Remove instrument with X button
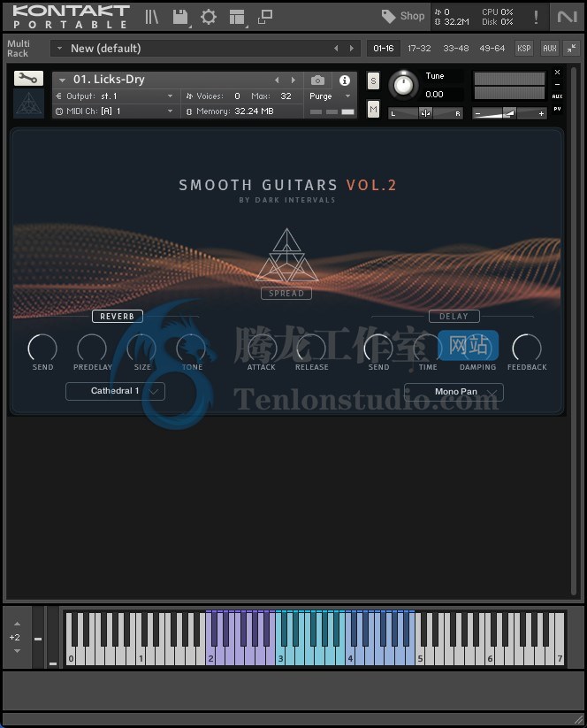 click(x=557, y=73)
